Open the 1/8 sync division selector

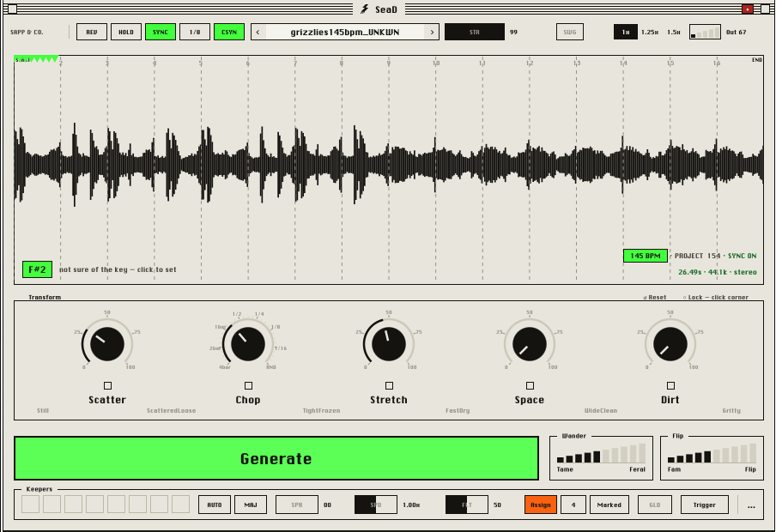[195, 32]
